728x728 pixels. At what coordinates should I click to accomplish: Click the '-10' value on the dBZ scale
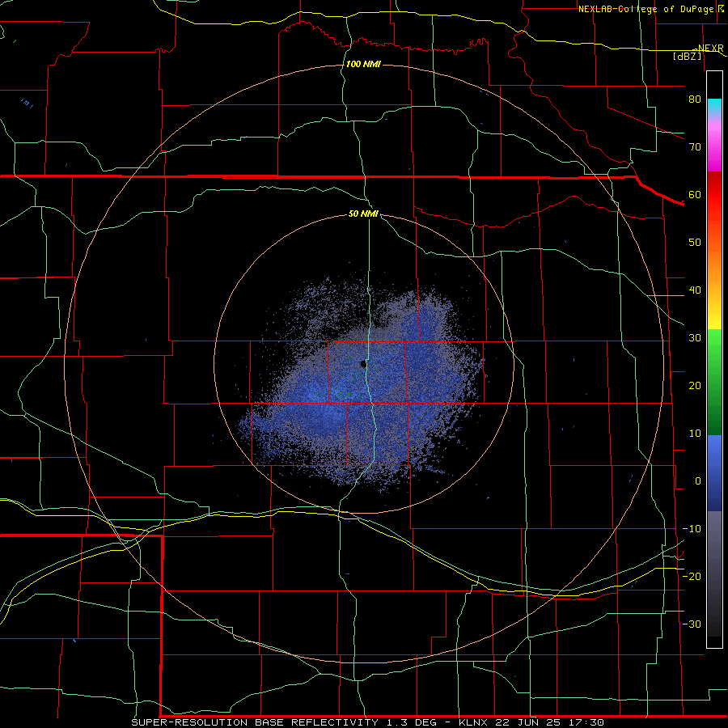pyautogui.click(x=692, y=529)
